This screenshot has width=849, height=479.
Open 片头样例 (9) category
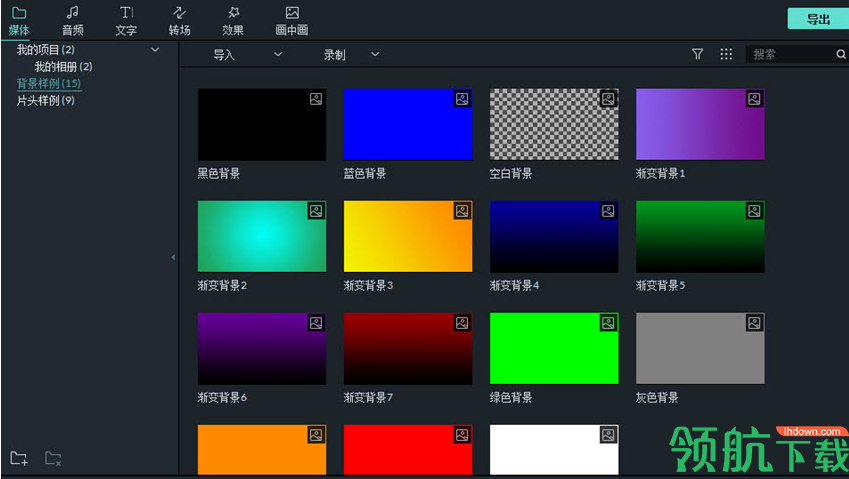45,100
